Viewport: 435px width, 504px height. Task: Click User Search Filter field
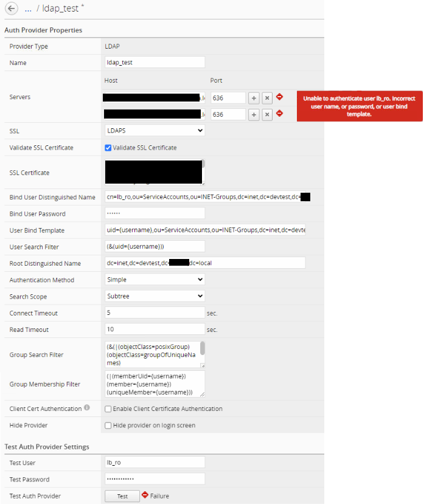click(155, 247)
